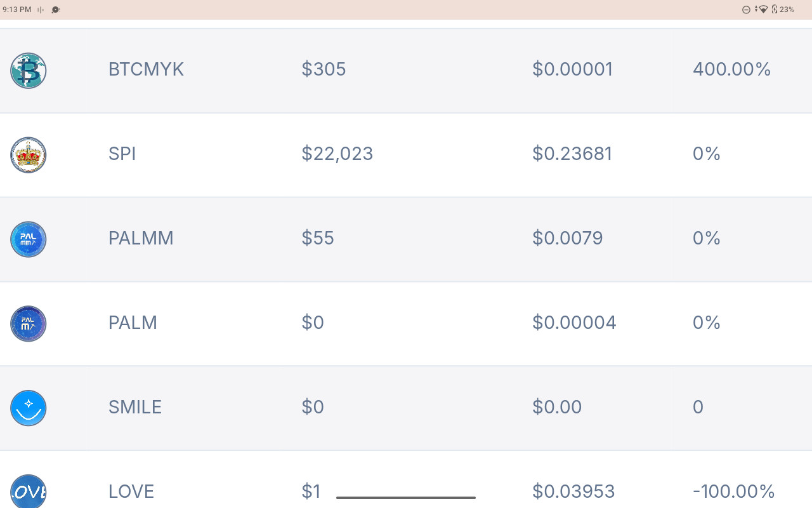This screenshot has height=508, width=812.
Task: Tap the -100.00% change for LOVE
Action: pos(734,491)
